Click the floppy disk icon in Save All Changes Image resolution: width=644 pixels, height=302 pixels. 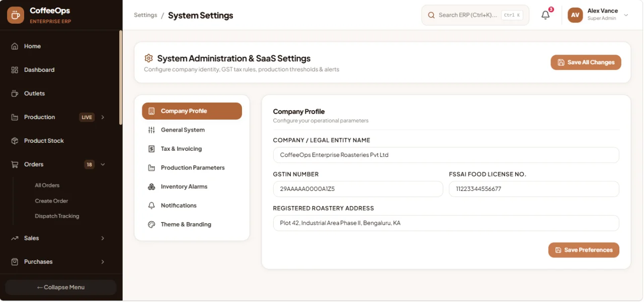tap(561, 62)
